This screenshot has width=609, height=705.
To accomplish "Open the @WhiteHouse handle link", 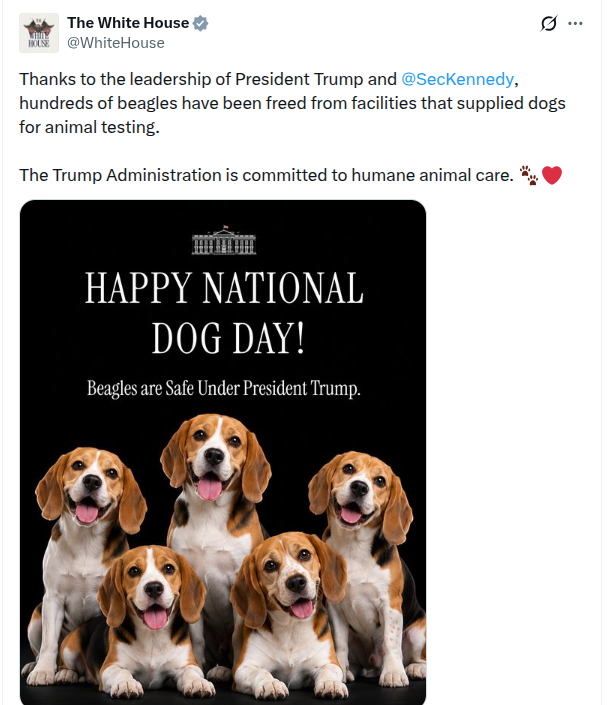I will pos(116,43).
